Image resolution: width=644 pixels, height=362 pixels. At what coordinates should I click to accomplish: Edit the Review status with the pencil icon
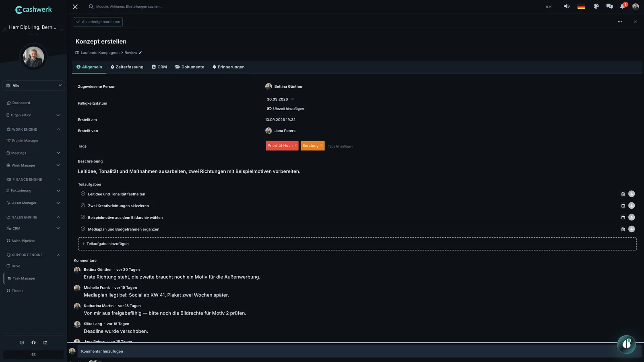(x=140, y=53)
